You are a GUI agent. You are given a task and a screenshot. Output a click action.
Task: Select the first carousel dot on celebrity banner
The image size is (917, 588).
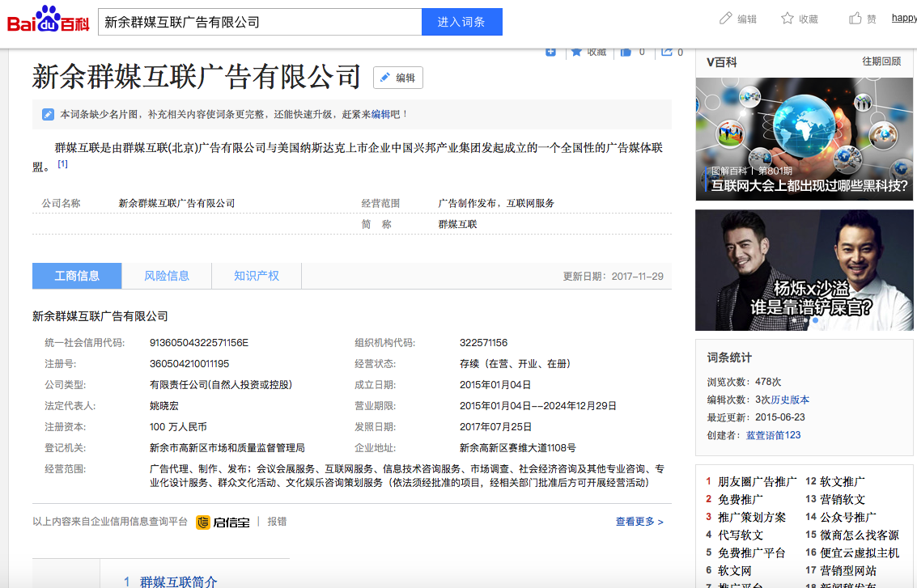coord(792,320)
